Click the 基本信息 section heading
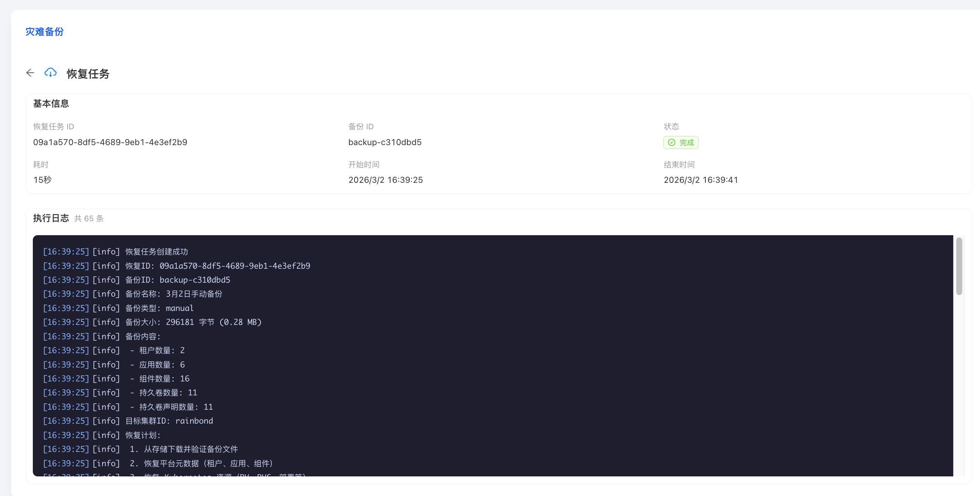Viewport: 980px width, 496px height. click(x=51, y=103)
